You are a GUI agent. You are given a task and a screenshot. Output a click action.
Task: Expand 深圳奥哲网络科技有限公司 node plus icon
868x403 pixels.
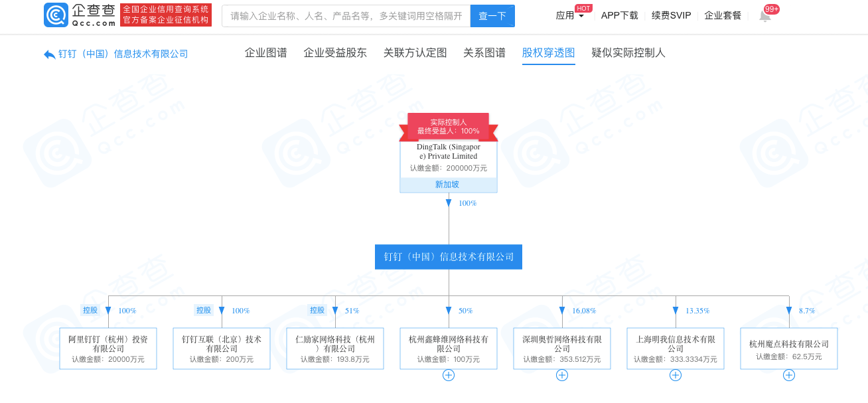coord(562,375)
